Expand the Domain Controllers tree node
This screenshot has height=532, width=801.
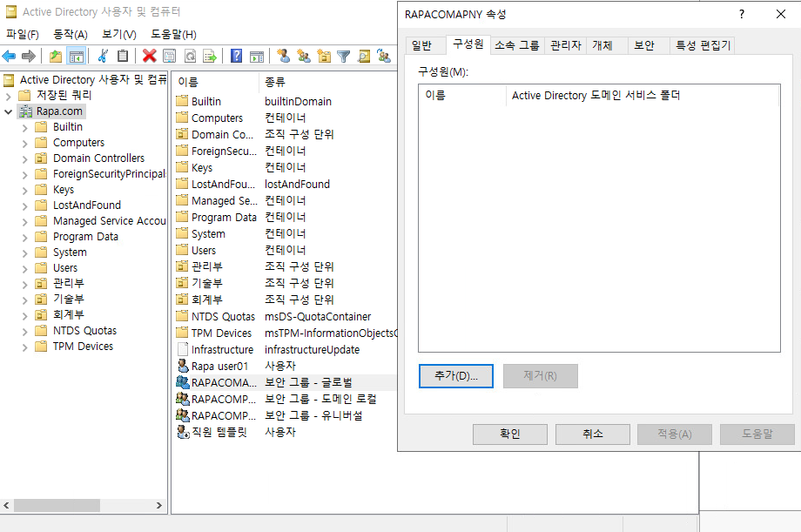pos(24,159)
